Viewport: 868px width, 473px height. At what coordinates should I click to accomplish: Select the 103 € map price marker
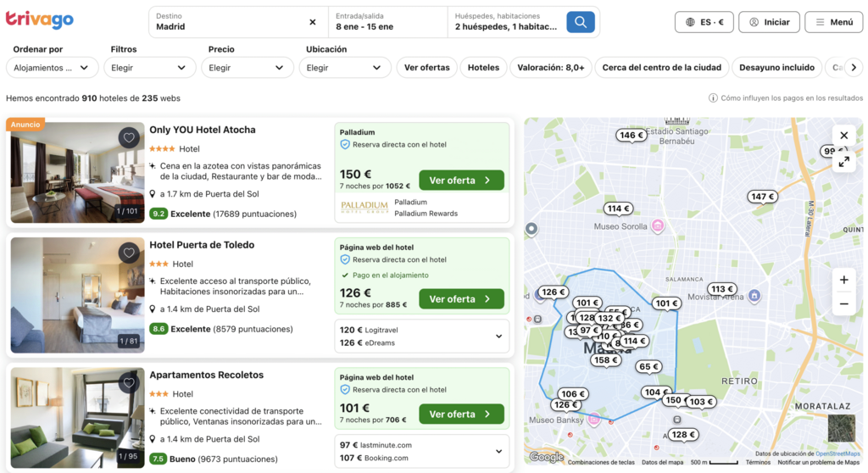click(x=701, y=402)
